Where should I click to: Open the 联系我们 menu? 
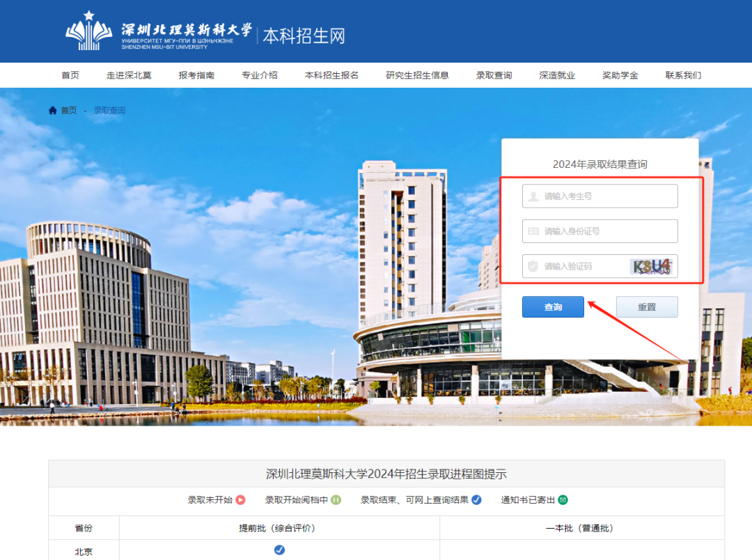684,75
